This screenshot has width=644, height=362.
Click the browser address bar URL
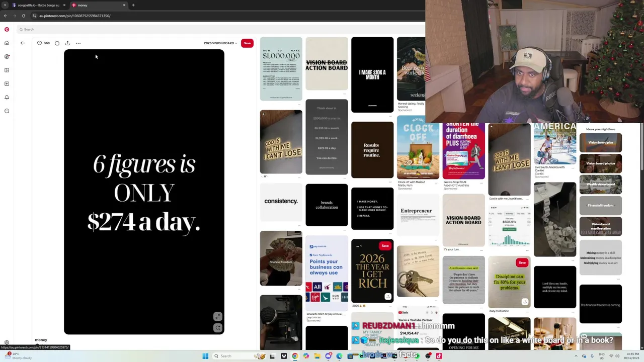click(x=74, y=16)
